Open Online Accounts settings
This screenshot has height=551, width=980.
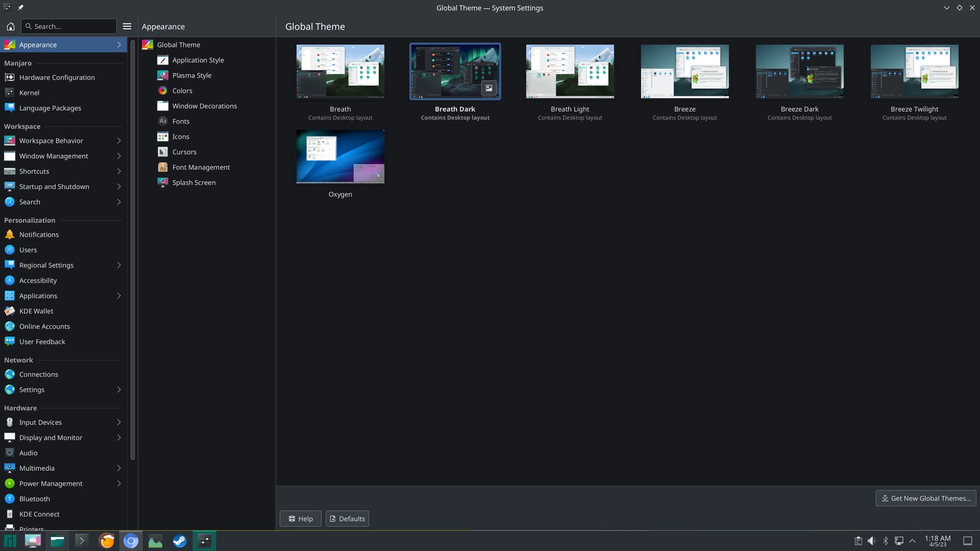63,327
